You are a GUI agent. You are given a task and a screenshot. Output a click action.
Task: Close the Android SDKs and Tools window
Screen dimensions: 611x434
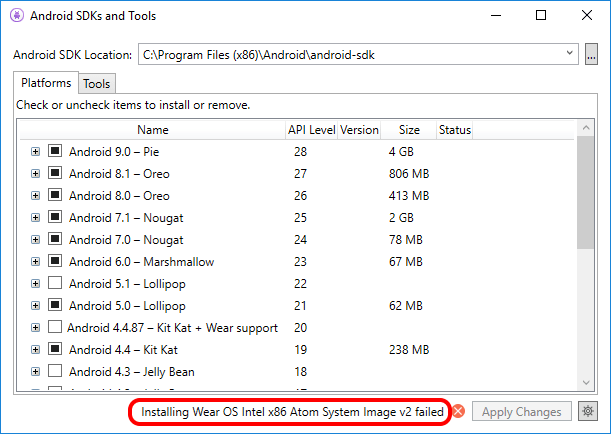pos(586,16)
